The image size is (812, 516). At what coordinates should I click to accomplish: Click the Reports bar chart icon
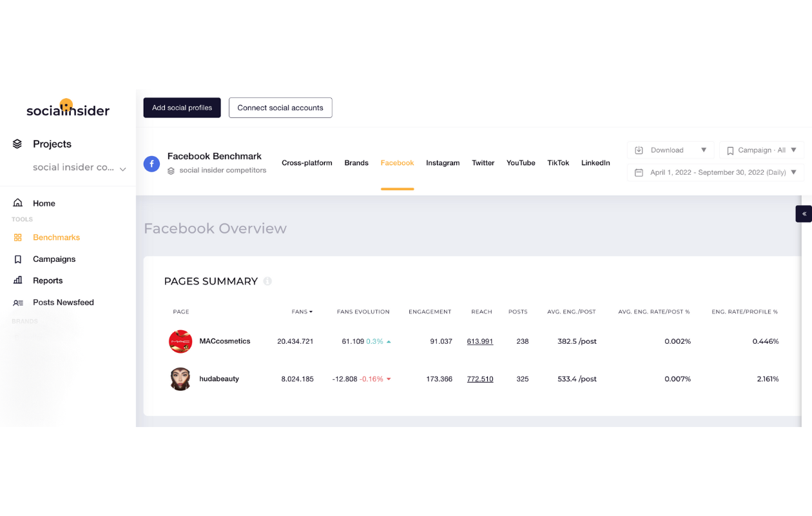(x=18, y=281)
